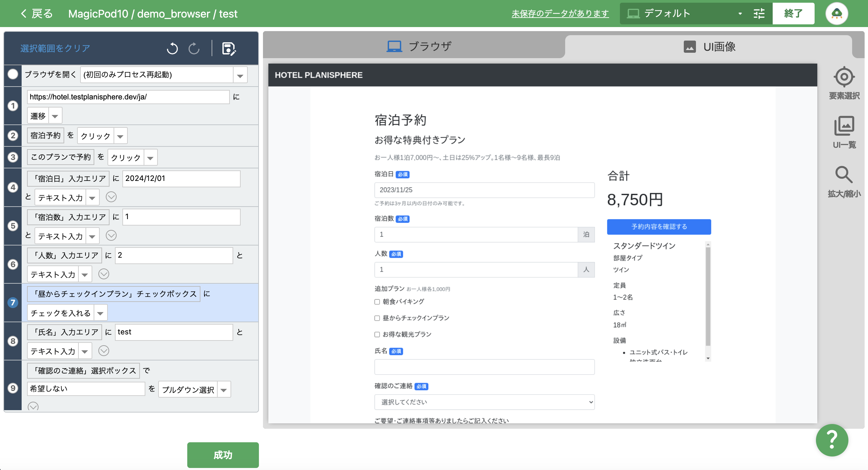This screenshot has width=868, height=470.
Task: Click the 2024/12/01 date value field
Action: point(182,179)
